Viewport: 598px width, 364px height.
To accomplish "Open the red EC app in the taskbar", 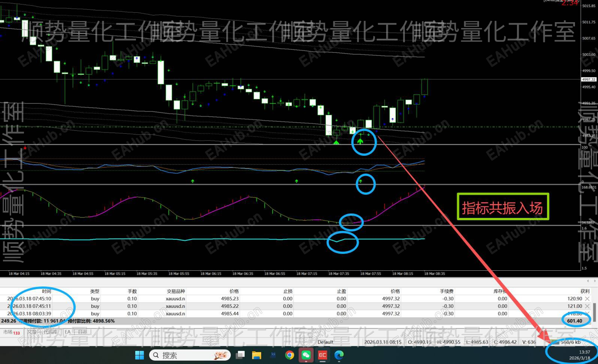I will [323, 355].
